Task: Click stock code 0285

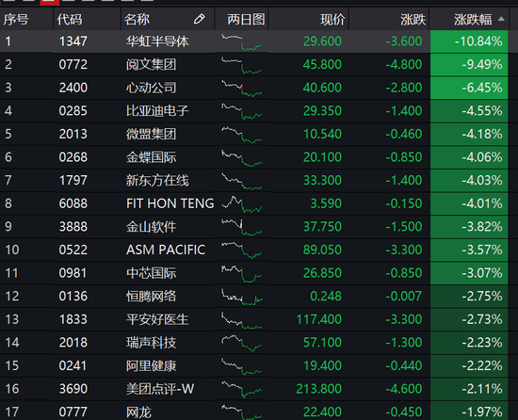Action: (x=73, y=111)
